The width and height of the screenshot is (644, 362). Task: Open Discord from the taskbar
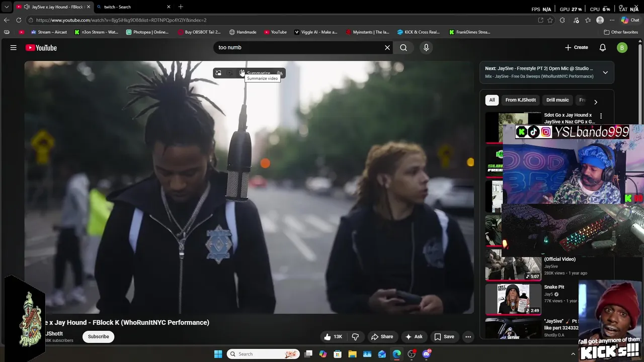click(x=427, y=354)
